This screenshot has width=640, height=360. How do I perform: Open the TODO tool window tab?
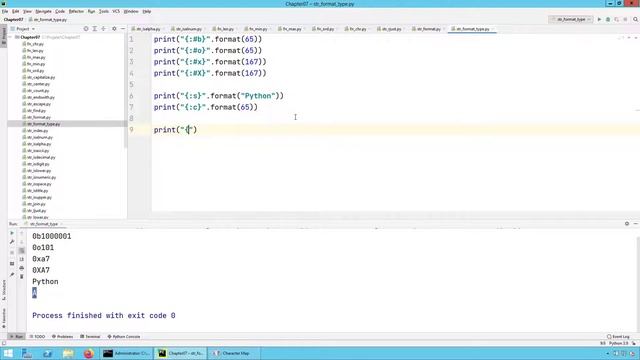tap(37, 337)
